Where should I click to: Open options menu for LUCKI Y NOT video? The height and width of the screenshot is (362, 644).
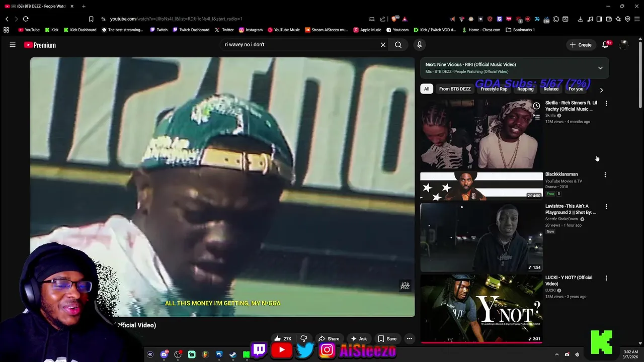(x=606, y=278)
